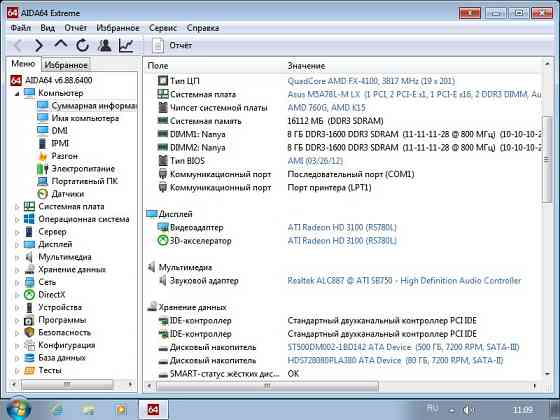The width and height of the screenshot is (560, 420).
Task: Expand the Мультимедиа tree node
Action: coord(17,257)
